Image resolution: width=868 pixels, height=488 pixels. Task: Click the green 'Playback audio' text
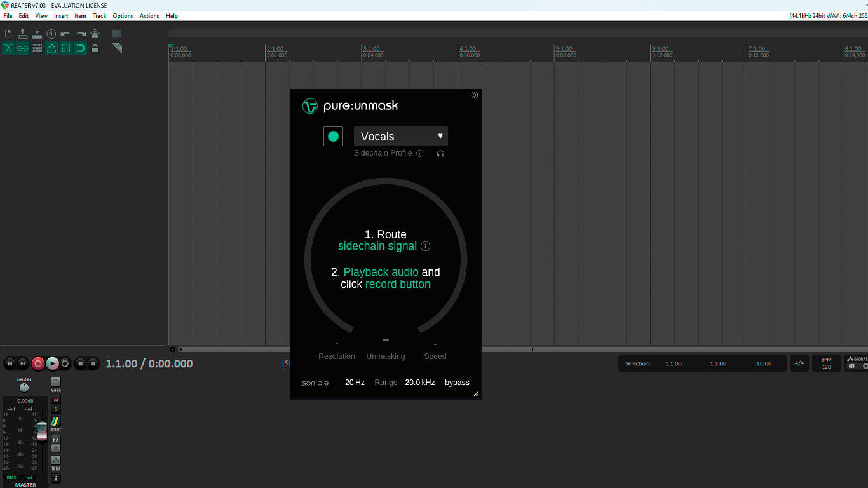[381, 272]
